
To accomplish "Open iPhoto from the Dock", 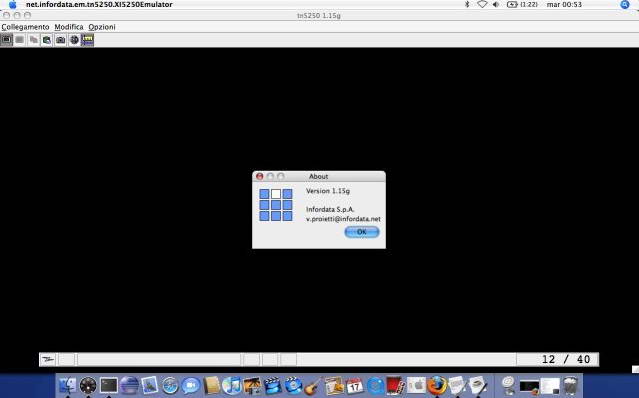I will pos(252,385).
